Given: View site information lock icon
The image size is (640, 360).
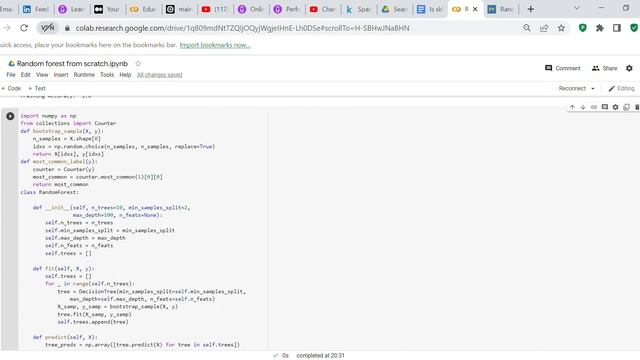Looking at the screenshot, I should [67, 28].
